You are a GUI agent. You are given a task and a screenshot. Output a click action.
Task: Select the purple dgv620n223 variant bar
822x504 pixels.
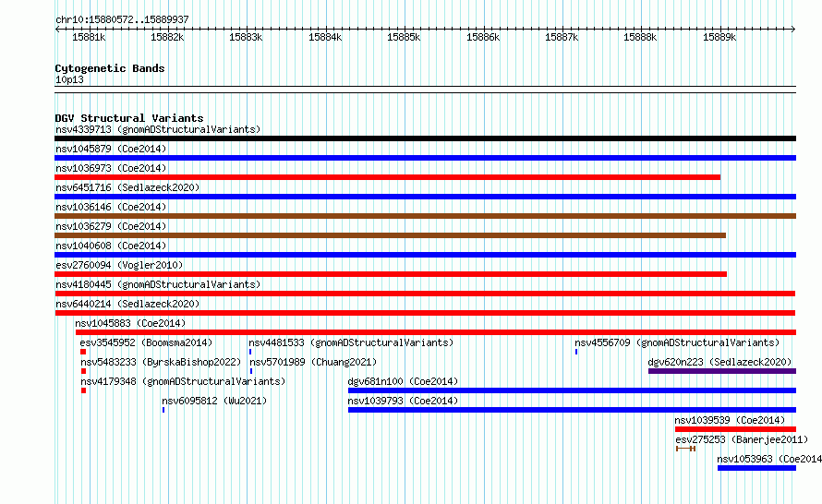tap(722, 371)
